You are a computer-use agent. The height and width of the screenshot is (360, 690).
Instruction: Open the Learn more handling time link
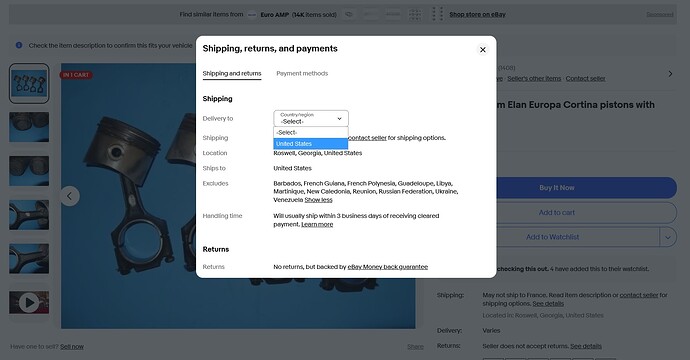click(x=317, y=224)
